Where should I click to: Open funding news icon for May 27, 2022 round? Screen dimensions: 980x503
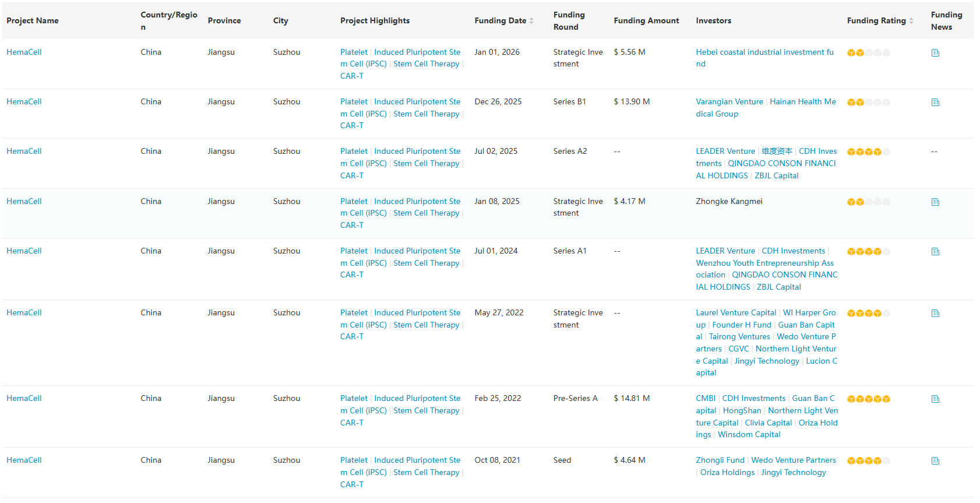click(x=935, y=314)
